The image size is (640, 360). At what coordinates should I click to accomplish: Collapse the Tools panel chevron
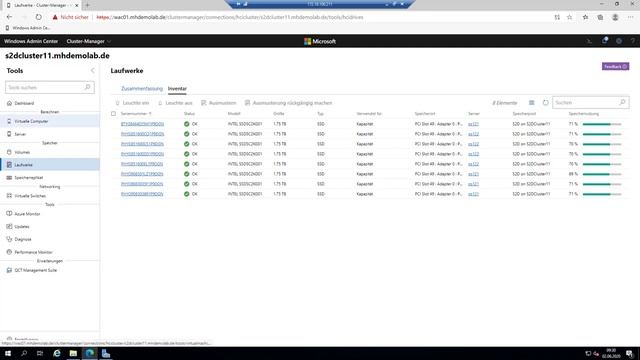(92, 71)
